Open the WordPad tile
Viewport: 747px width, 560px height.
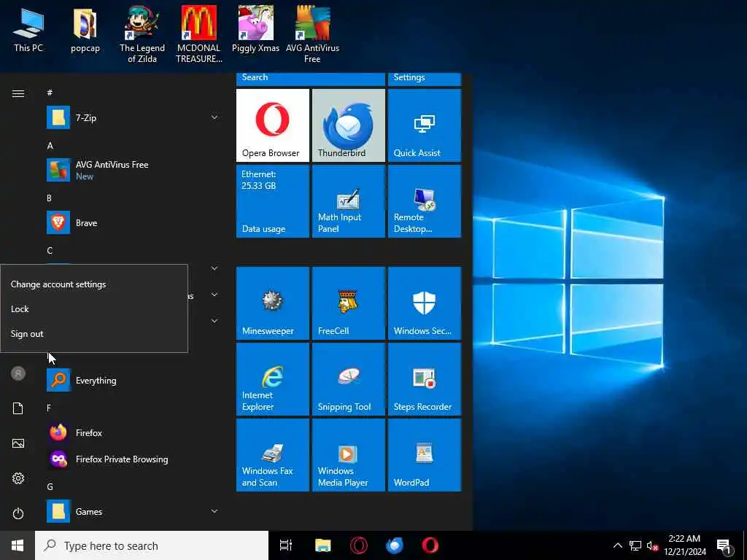pyautogui.click(x=425, y=455)
